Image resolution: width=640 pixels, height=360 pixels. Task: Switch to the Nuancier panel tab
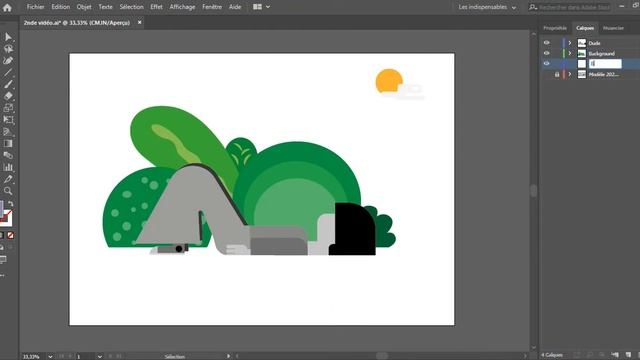(x=613, y=28)
